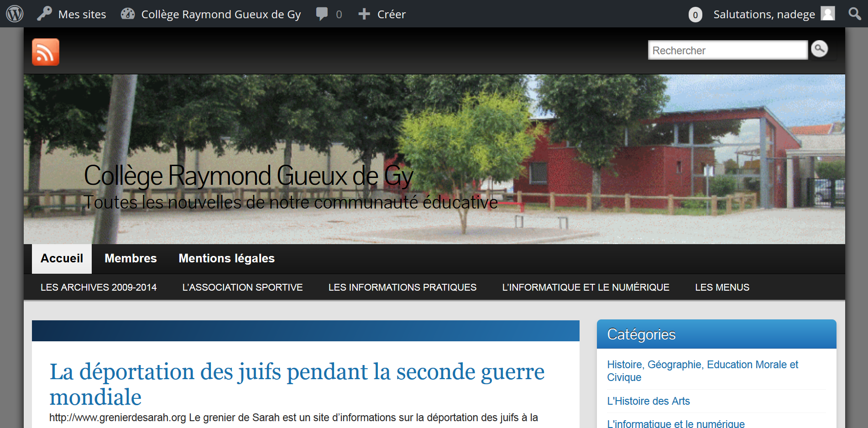
Task: Open the article La déportation des juifs
Action: pyautogui.click(x=297, y=384)
